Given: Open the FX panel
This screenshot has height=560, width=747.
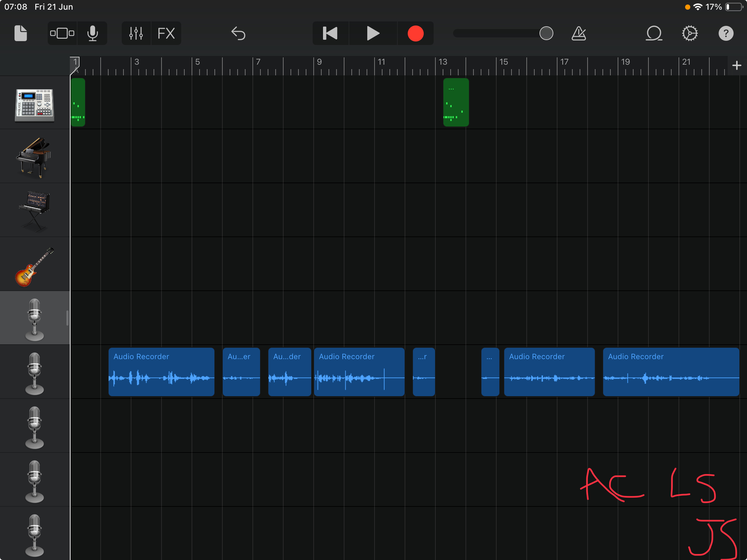Looking at the screenshot, I should [166, 33].
